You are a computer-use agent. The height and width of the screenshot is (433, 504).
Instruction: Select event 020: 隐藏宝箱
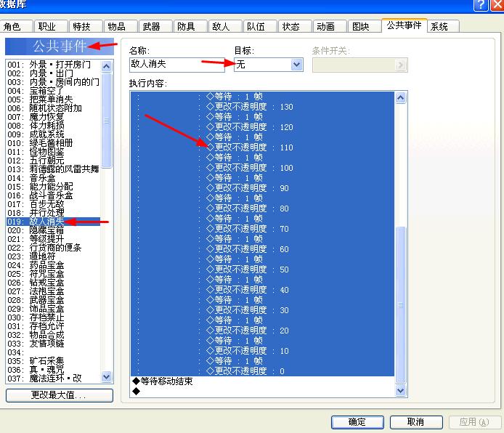click(x=53, y=230)
